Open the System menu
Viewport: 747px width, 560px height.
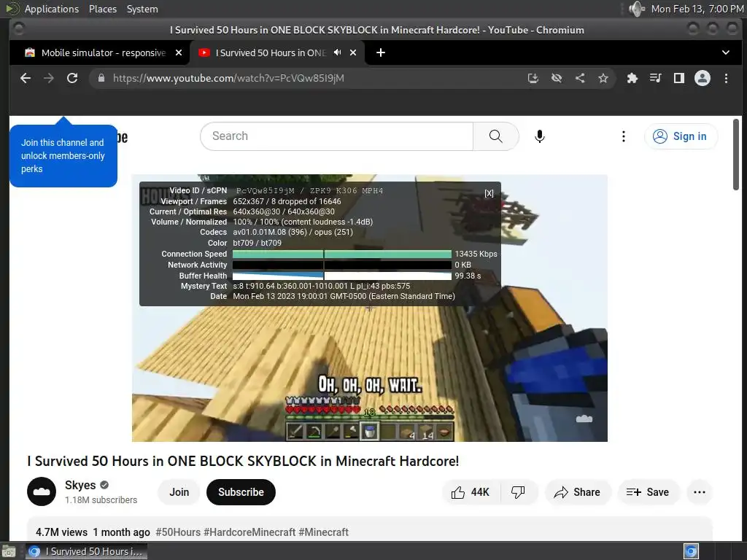coord(142,9)
